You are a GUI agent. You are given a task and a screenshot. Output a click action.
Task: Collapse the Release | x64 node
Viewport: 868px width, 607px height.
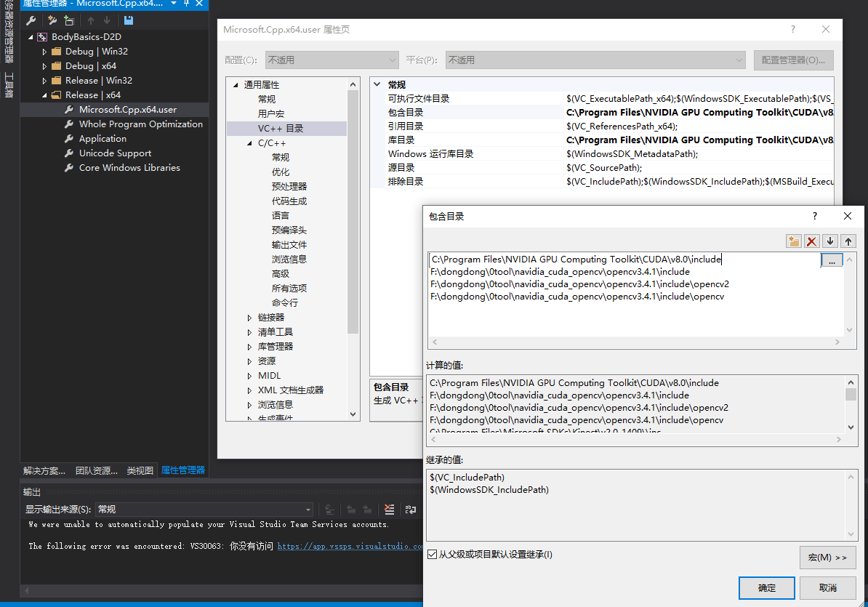tap(44, 95)
